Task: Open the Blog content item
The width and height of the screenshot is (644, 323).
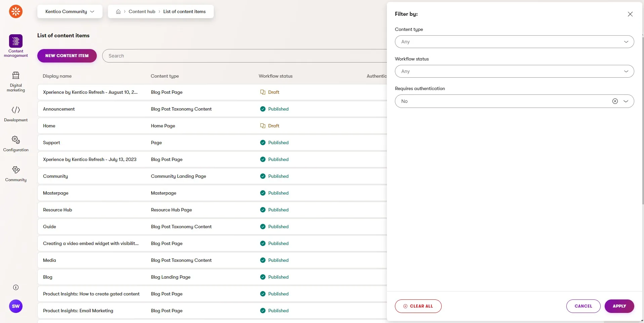Action: (212, 277)
